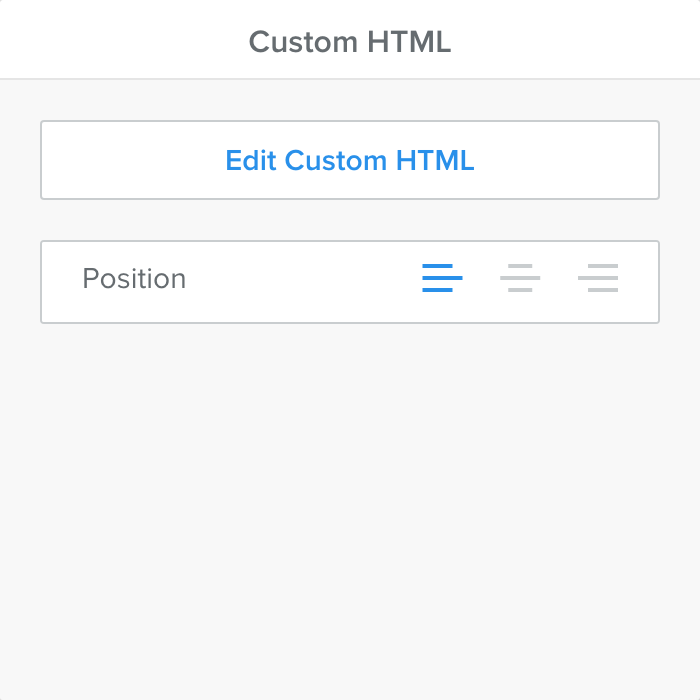
Task: Select the right alignment icon
Action: click(598, 278)
